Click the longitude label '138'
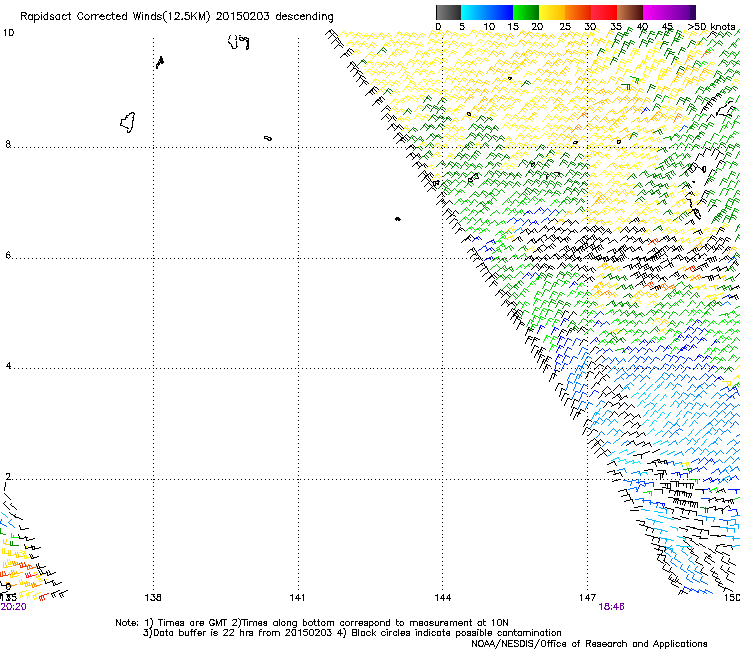Viewport: 740px width, 650px height. pyautogui.click(x=153, y=598)
